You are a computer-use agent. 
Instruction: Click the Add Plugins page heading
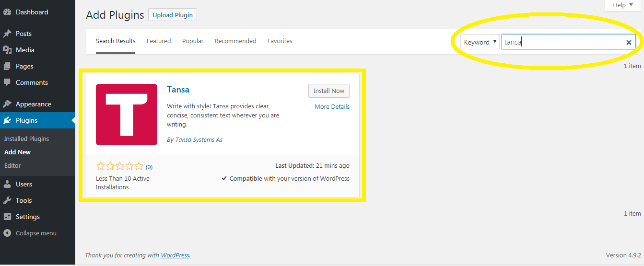tap(115, 15)
